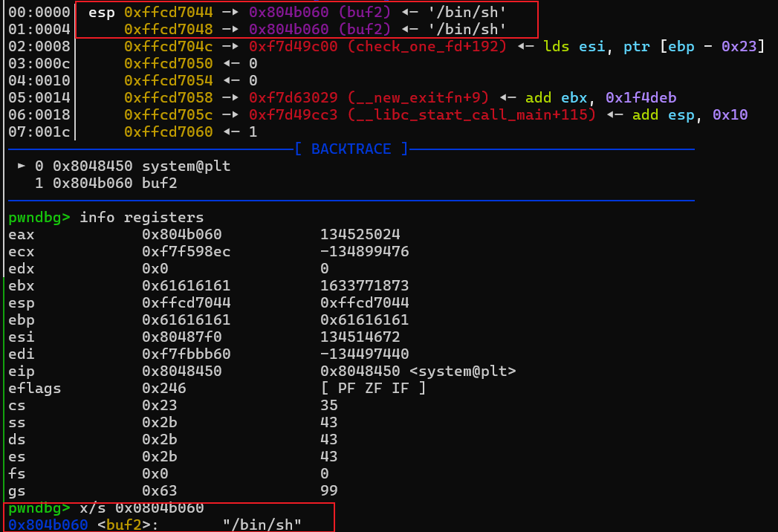Viewport: 778px width, 532px height.
Task: Click stack address 0xffcd7058
Action: pyautogui.click(x=168, y=97)
